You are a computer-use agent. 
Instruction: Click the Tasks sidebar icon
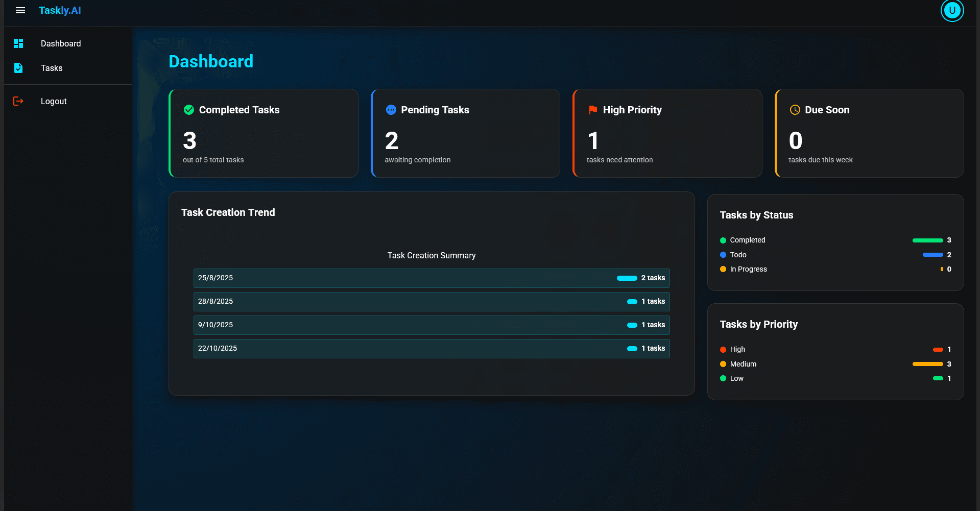[18, 68]
